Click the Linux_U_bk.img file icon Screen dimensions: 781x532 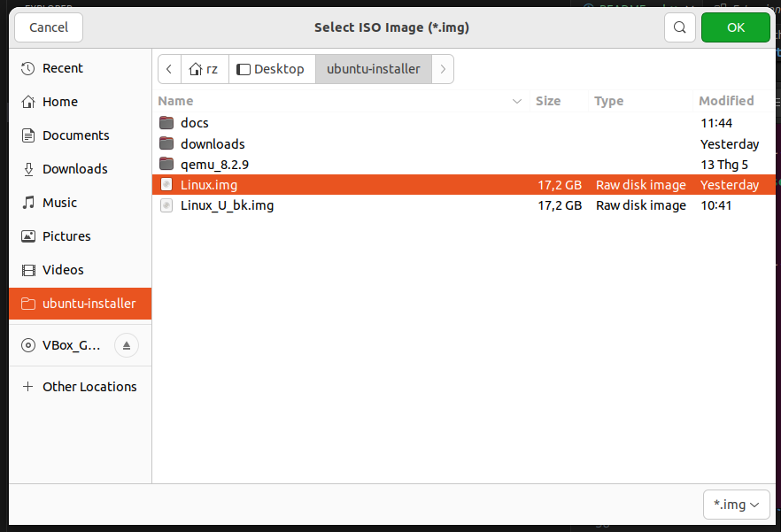(x=166, y=205)
